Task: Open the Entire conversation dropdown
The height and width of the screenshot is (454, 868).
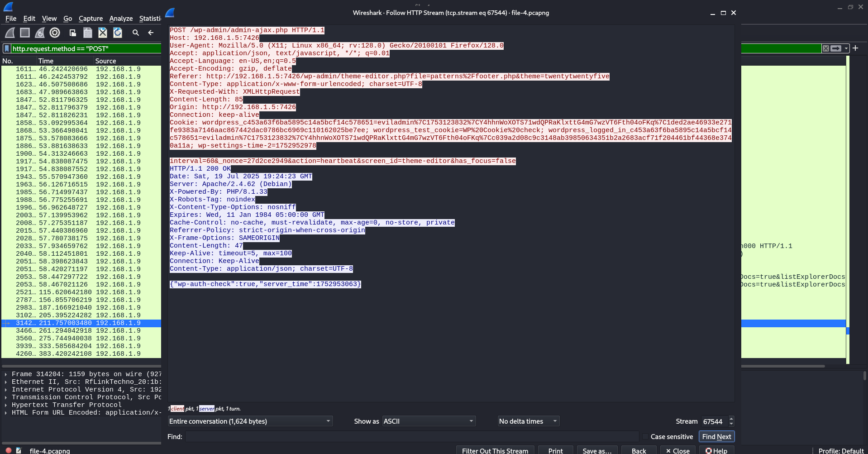Action: (250, 421)
